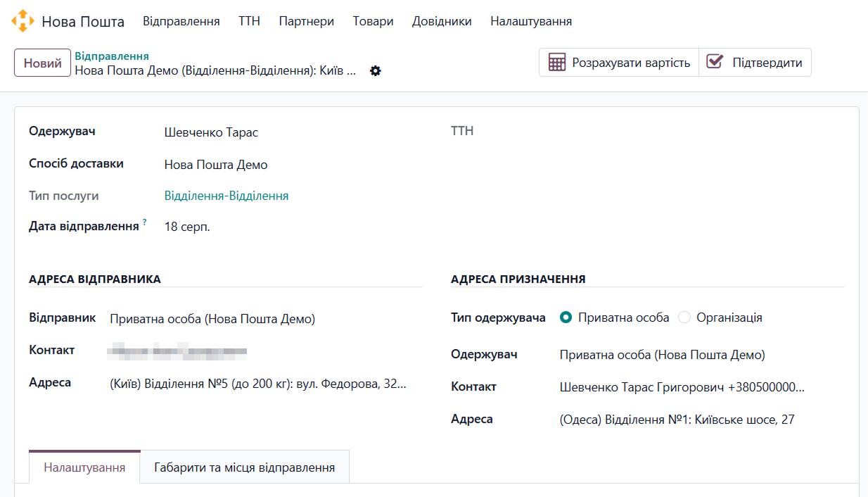Viewport: 868px width, 497px height.
Task: Open the Відправлення menu
Action: (x=181, y=21)
